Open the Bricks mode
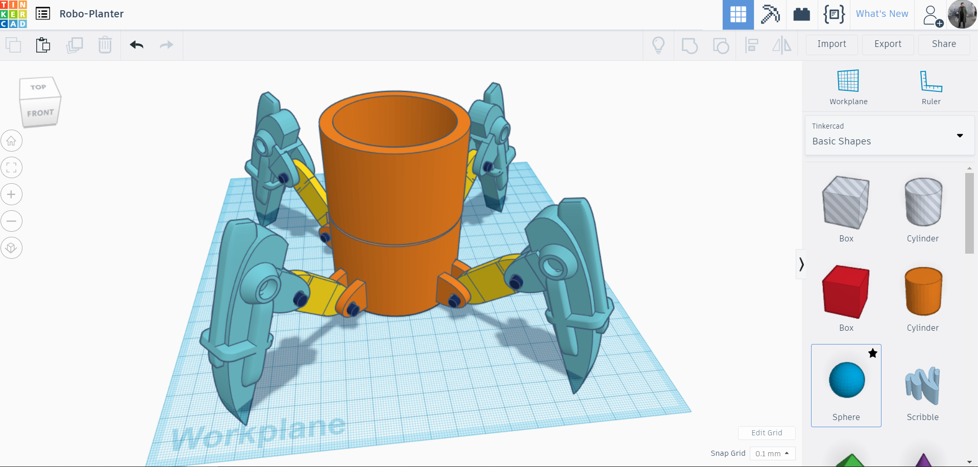 tap(802, 14)
